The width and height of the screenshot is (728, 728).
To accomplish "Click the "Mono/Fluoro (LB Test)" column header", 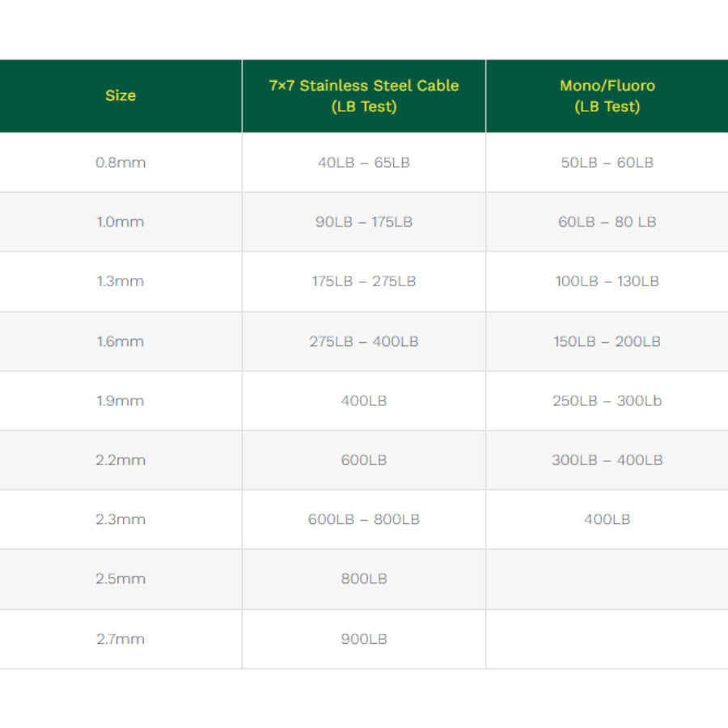I will 607,95.
